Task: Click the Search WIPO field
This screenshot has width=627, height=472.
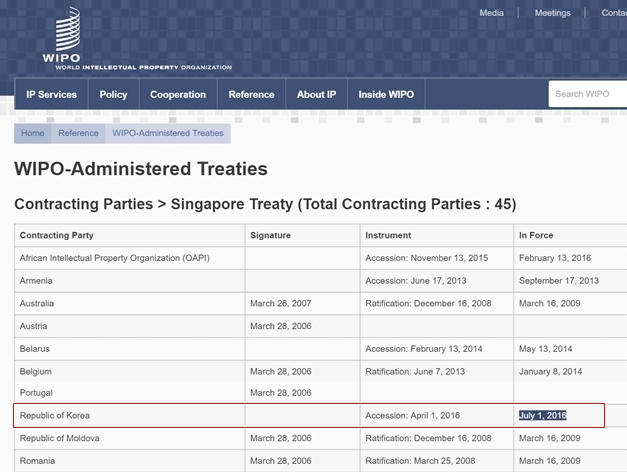Action: (588, 94)
